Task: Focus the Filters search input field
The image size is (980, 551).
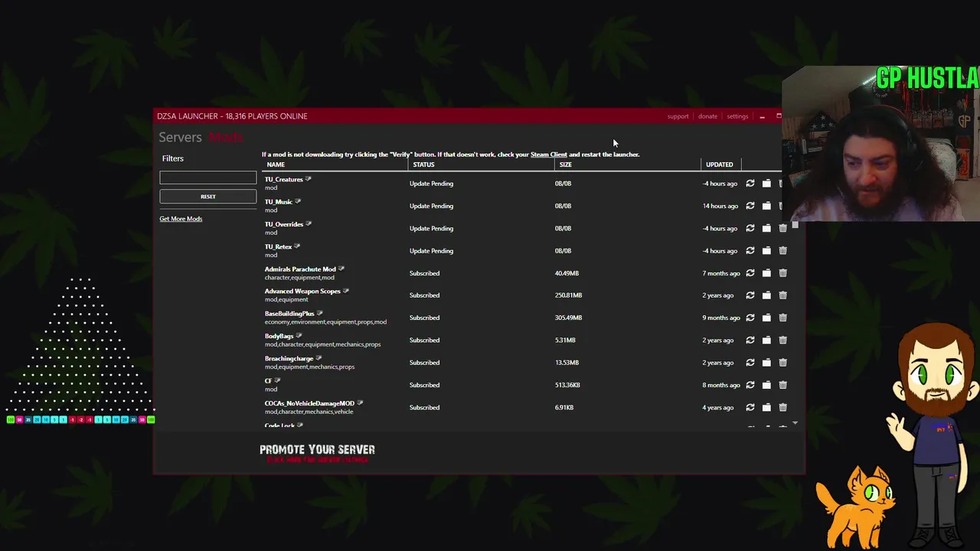Action: pyautogui.click(x=208, y=178)
